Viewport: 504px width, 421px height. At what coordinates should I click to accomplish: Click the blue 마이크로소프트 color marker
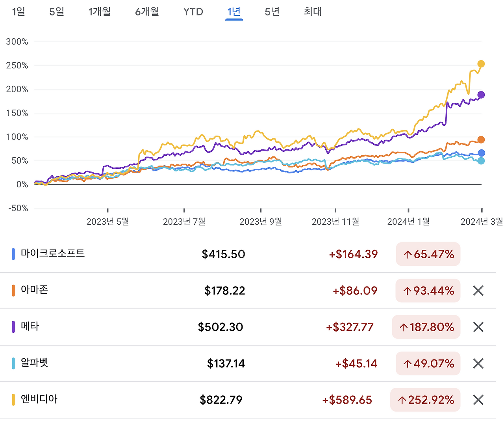point(13,254)
